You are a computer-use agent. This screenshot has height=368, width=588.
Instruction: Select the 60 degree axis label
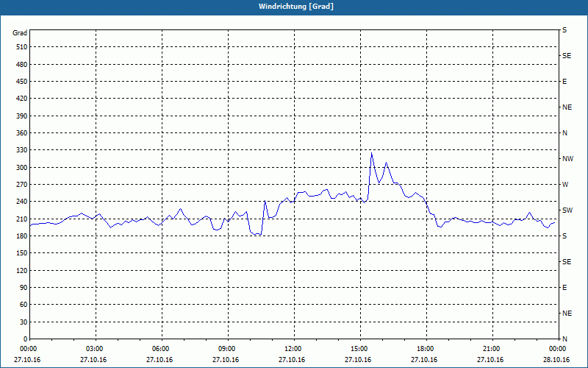coord(24,305)
